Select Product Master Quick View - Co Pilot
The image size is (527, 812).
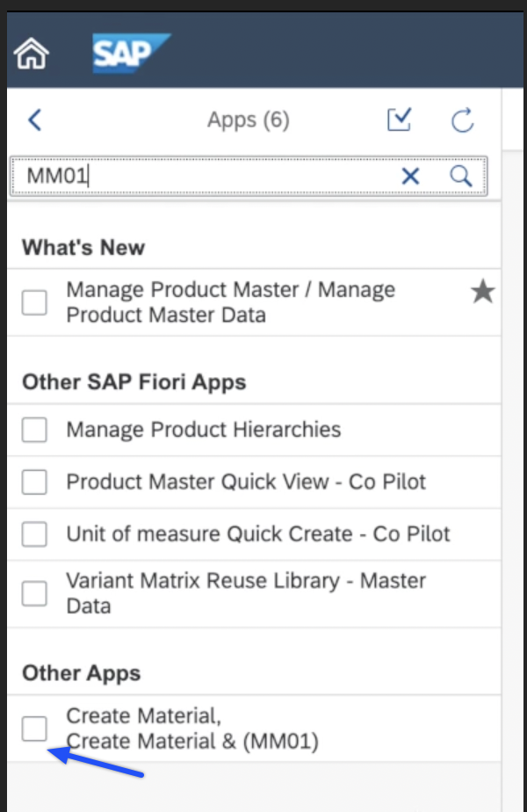pyautogui.click(x=246, y=482)
